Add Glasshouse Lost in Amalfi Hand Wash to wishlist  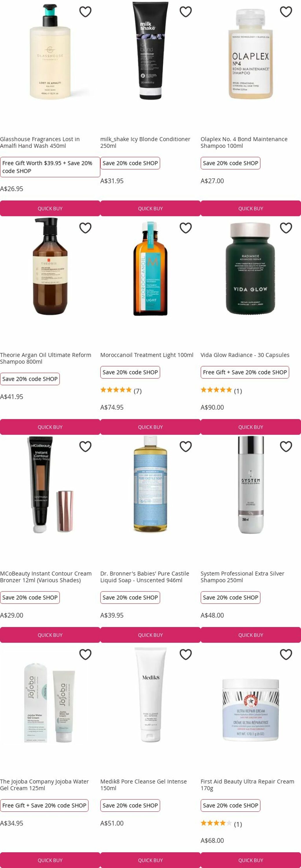85,12
